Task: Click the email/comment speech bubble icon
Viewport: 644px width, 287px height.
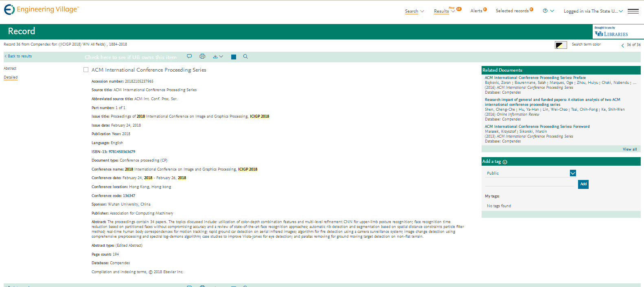Action: click(x=189, y=57)
